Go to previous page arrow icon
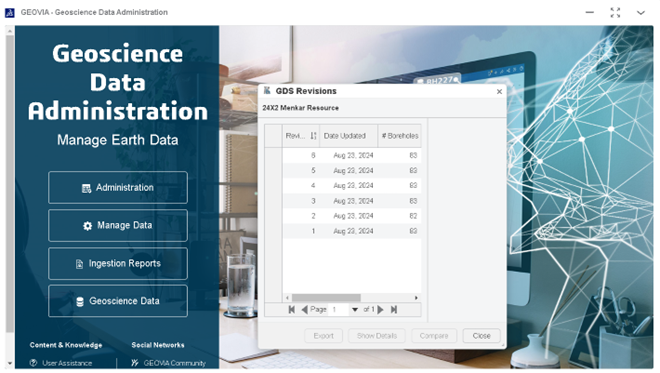660x373 pixels. pos(304,309)
